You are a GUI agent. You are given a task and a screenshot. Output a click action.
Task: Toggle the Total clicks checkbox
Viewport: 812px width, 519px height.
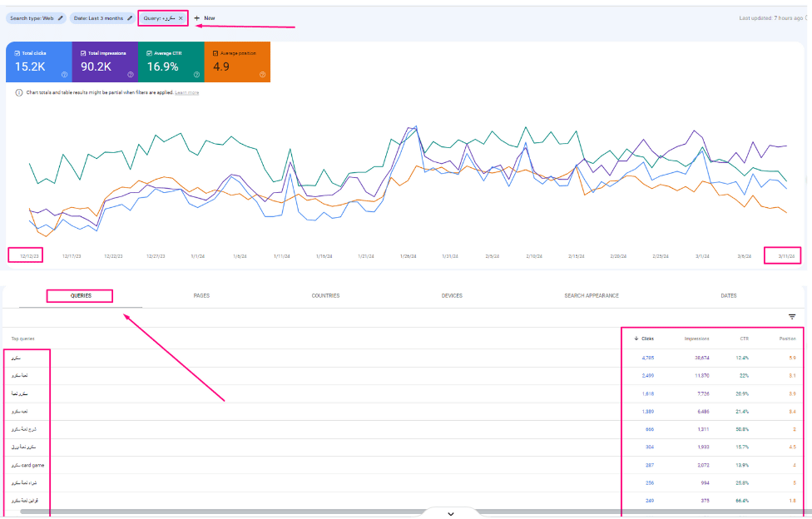click(17, 53)
